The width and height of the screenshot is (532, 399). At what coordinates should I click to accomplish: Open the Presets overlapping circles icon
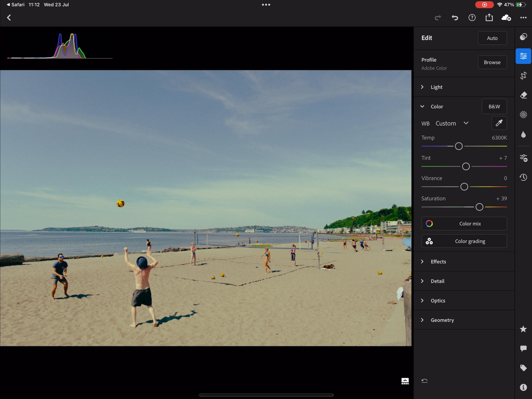click(x=523, y=37)
